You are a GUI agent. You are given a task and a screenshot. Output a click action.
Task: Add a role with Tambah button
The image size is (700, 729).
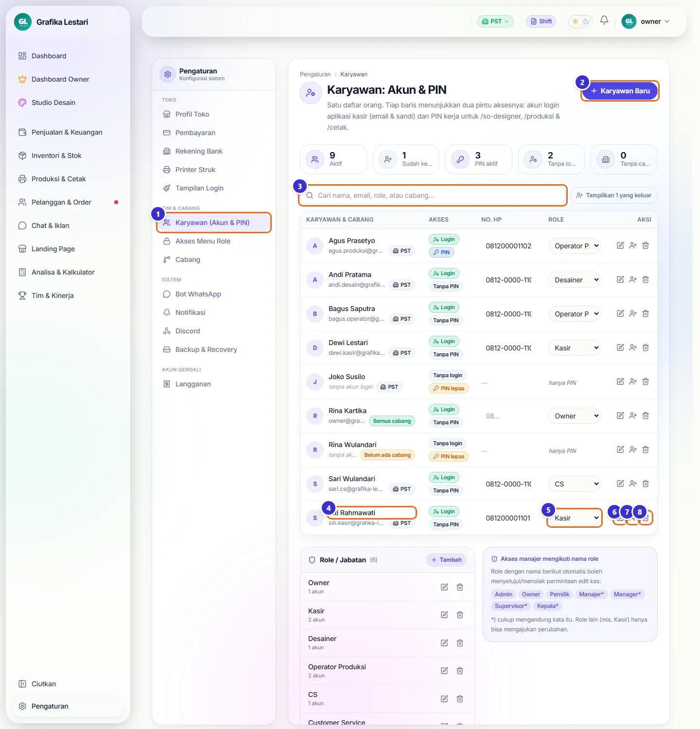point(446,560)
